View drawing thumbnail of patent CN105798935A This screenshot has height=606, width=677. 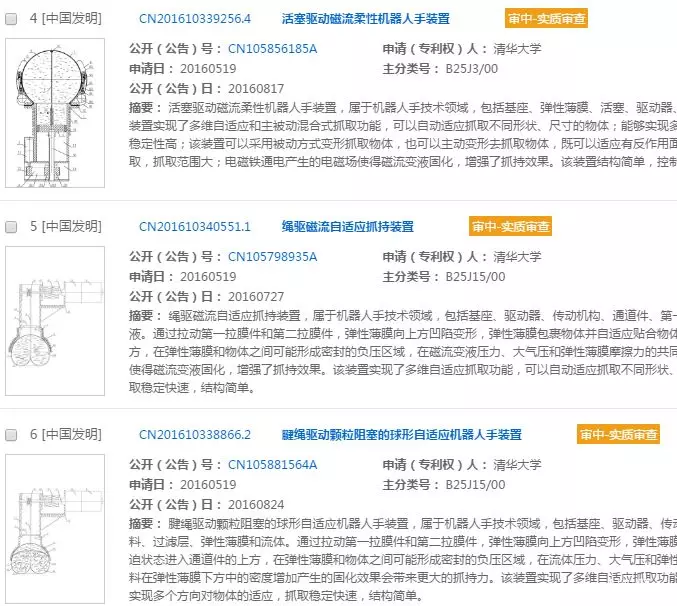[x=55, y=321]
